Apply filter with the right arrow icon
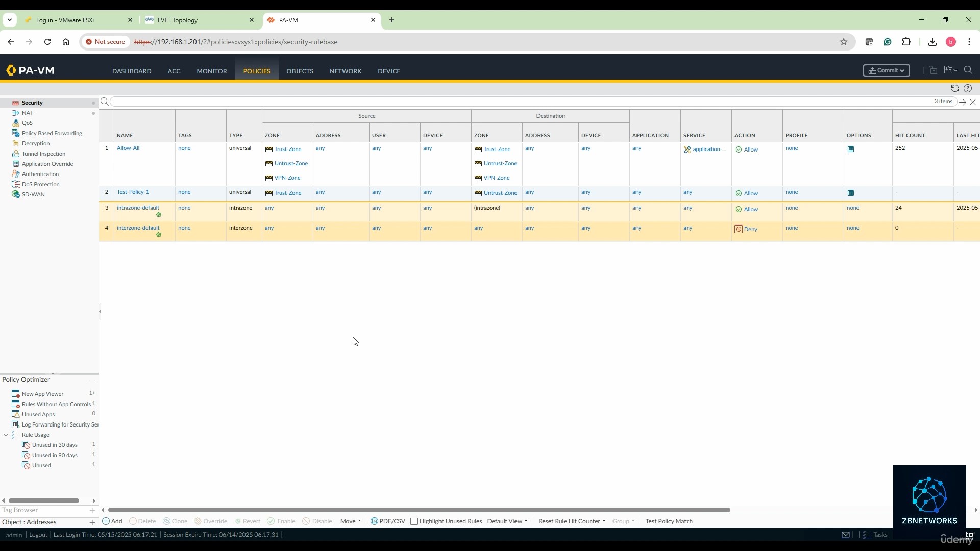Viewport: 980px width, 551px height. tap(963, 102)
